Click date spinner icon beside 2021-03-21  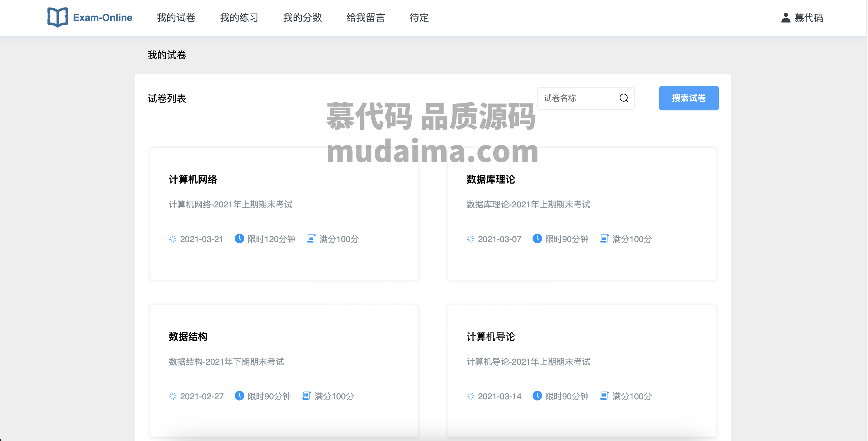click(173, 239)
